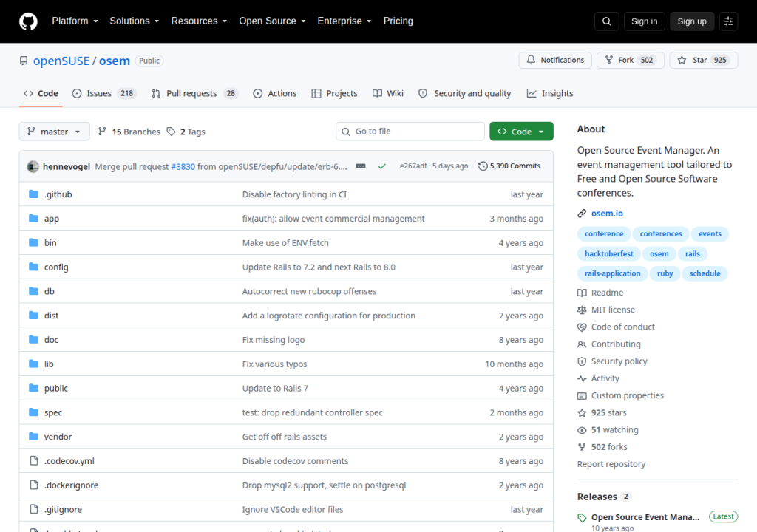The height and width of the screenshot is (532, 757).
Task: View the 51 watching link
Action: click(x=608, y=429)
